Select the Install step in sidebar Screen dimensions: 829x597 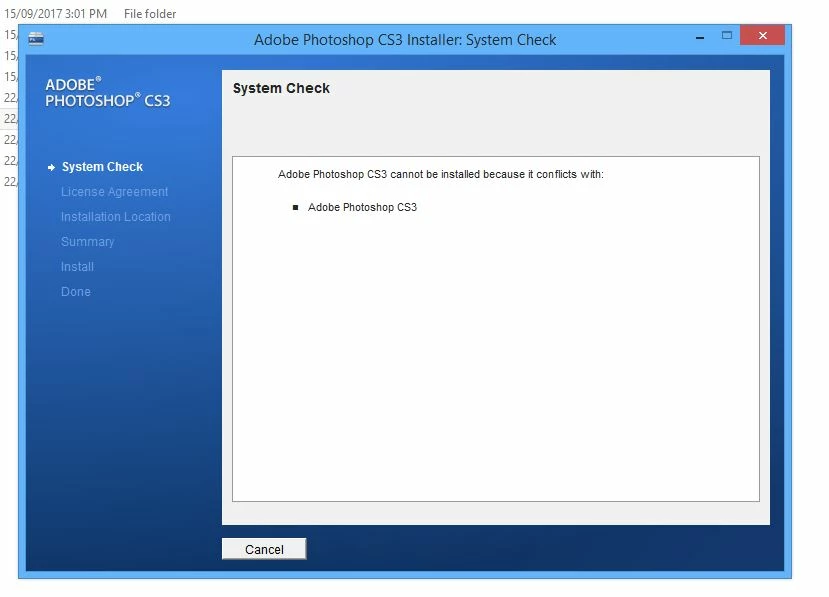pos(77,267)
